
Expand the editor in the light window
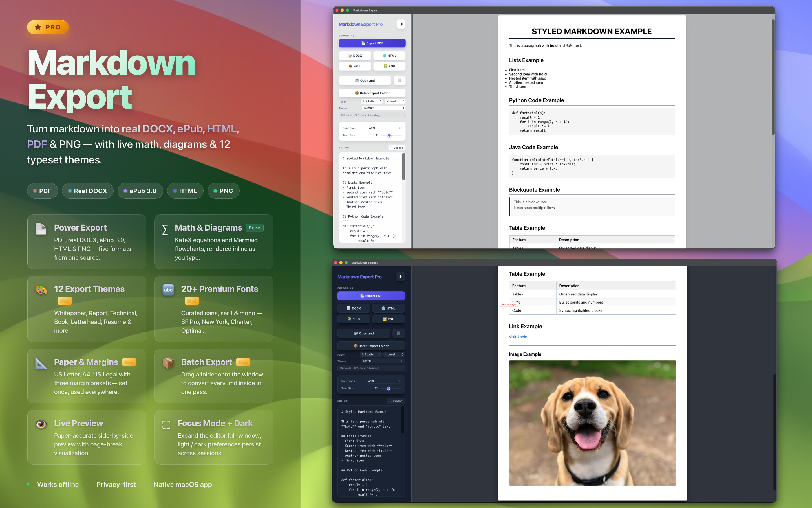pos(397,148)
